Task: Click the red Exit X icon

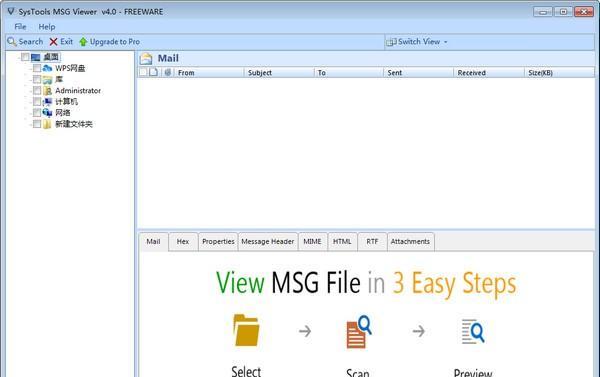Action: [54, 42]
